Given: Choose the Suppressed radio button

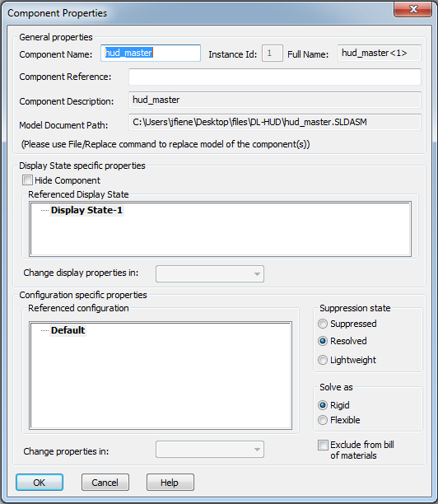Looking at the screenshot, I should point(323,324).
